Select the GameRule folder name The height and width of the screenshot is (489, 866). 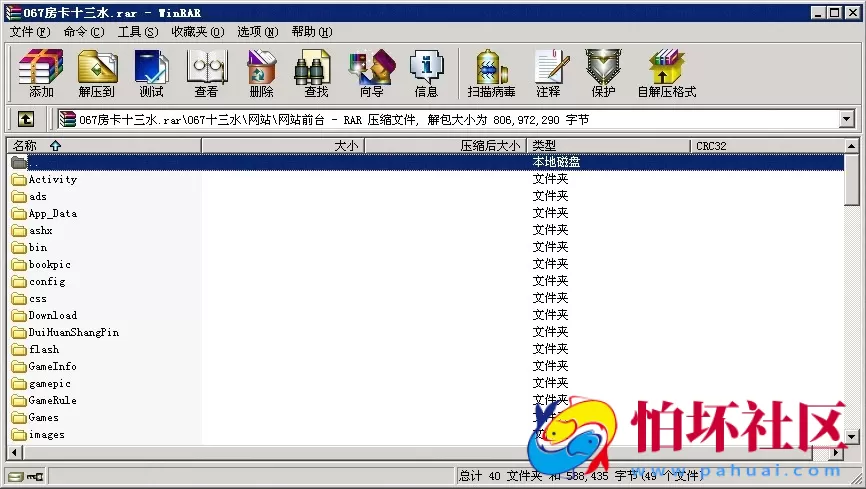pos(52,401)
